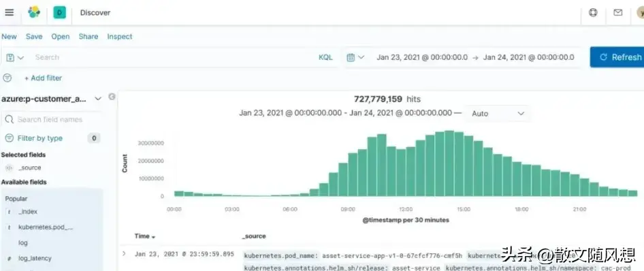This screenshot has width=644, height=271.
Task: Click the Popular section heading
Action: click(16, 199)
